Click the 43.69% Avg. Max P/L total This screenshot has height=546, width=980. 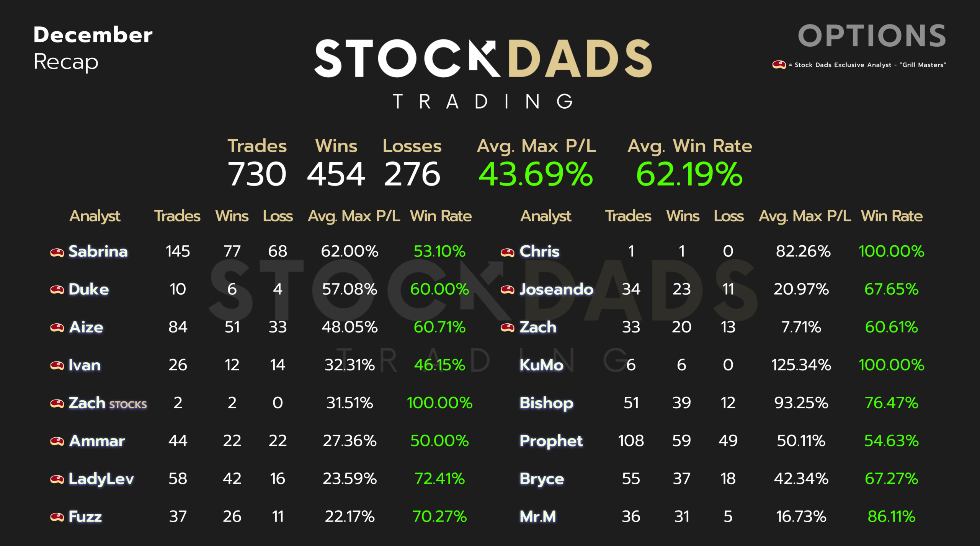536,174
